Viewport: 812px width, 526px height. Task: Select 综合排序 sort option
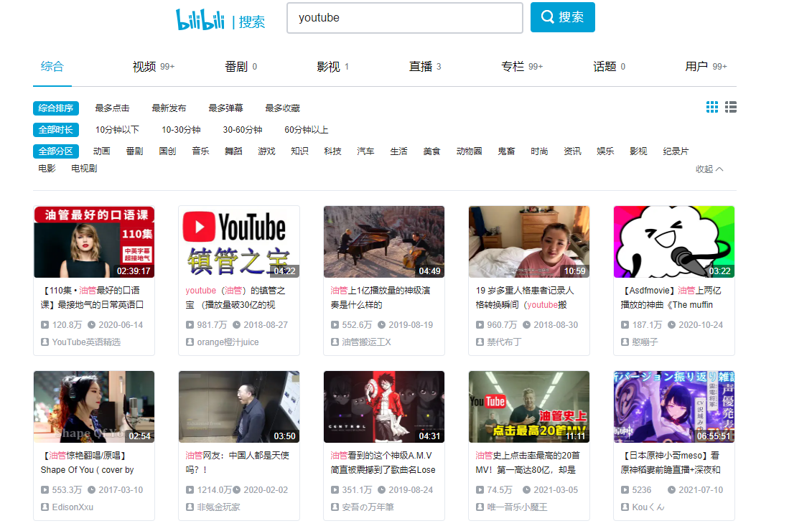(56, 108)
